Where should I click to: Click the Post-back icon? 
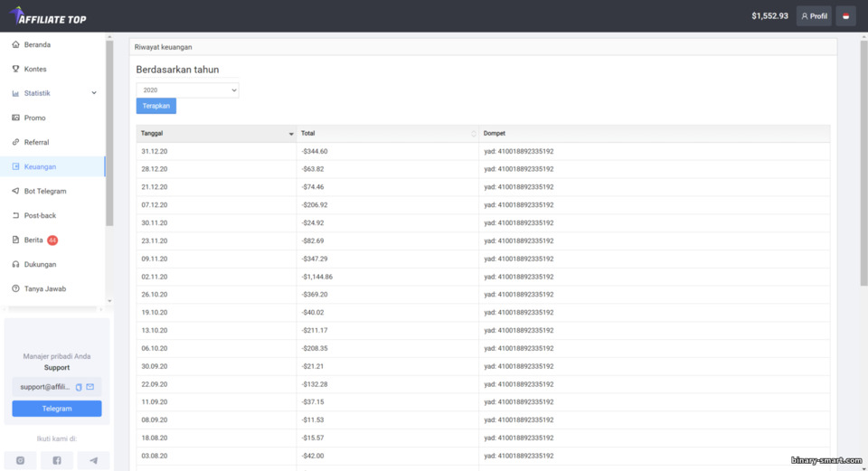(x=15, y=215)
